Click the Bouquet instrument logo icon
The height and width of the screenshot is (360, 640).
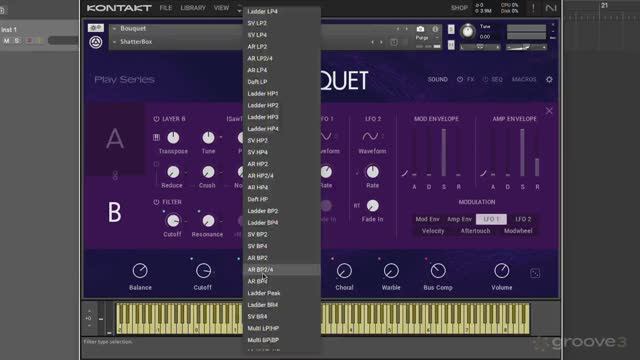point(96,42)
